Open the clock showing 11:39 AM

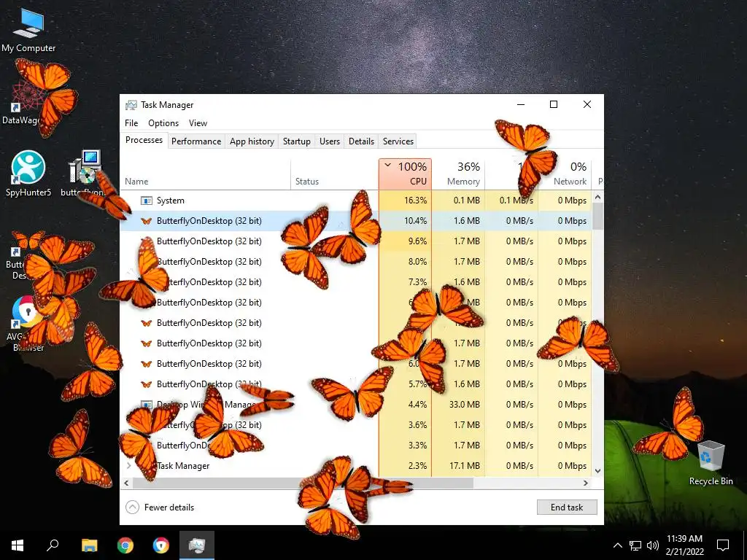tap(684, 545)
